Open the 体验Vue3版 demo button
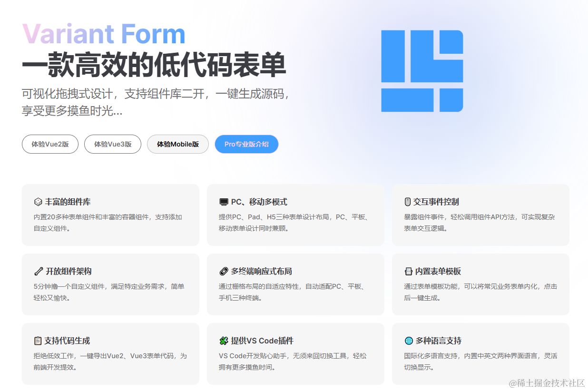This screenshot has height=391, width=588. pyautogui.click(x=113, y=144)
